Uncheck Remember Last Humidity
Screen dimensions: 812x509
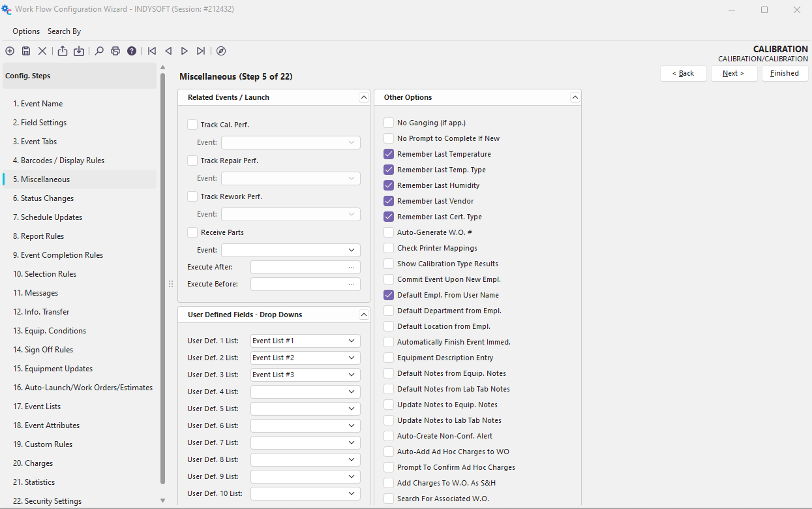point(389,185)
